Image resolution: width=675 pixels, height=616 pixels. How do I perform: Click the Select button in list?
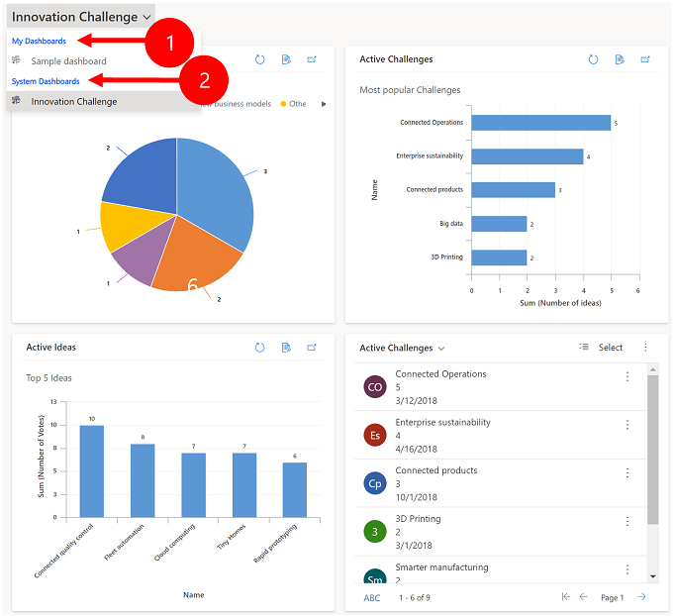(x=601, y=348)
